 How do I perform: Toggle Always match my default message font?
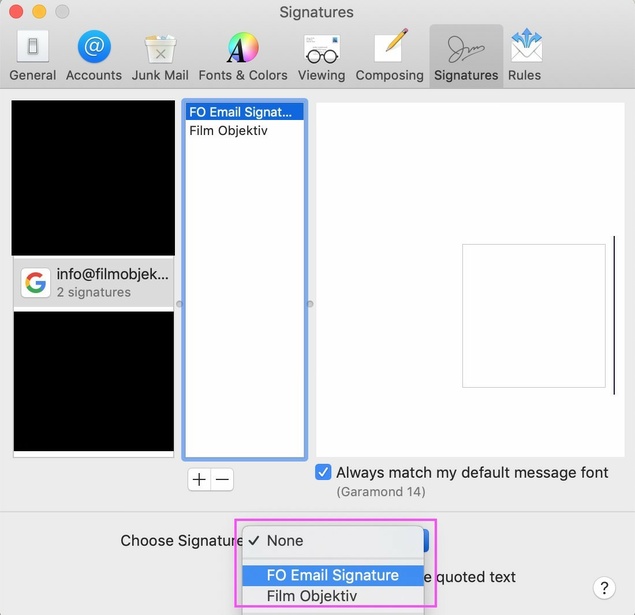coord(324,473)
